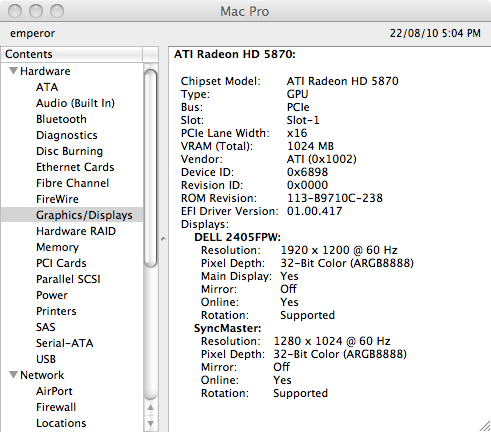
Task: Click the sidebar scroll down arrow
Action: (x=151, y=424)
